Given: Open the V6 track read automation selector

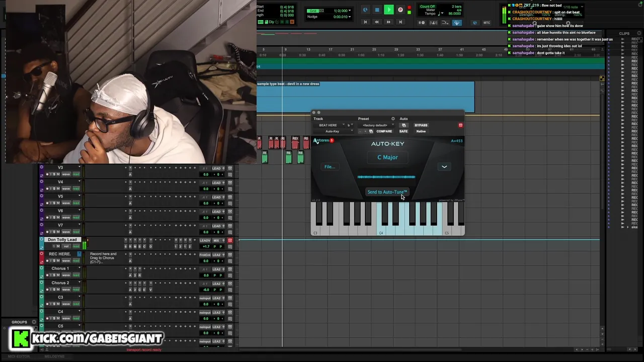Looking at the screenshot, I should [x=76, y=218].
